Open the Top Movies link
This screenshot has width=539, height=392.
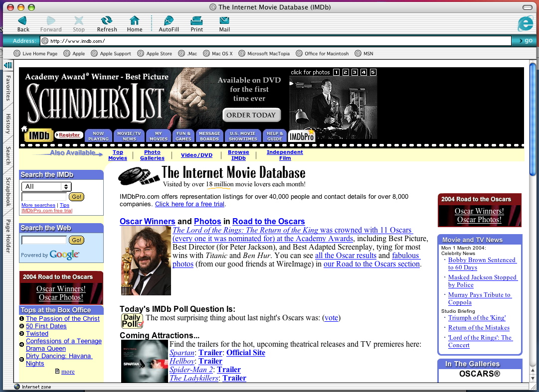coord(118,155)
